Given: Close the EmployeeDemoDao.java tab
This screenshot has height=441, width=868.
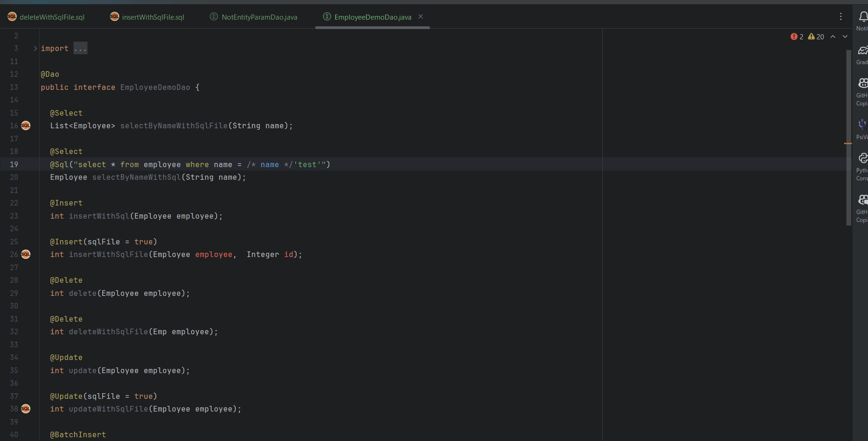Looking at the screenshot, I should point(421,16).
